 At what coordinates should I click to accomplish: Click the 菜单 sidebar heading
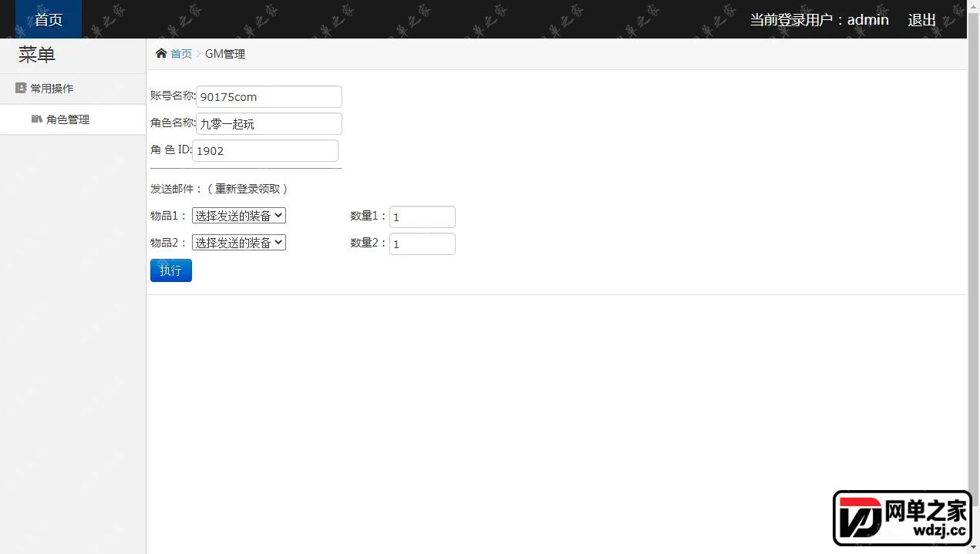37,55
